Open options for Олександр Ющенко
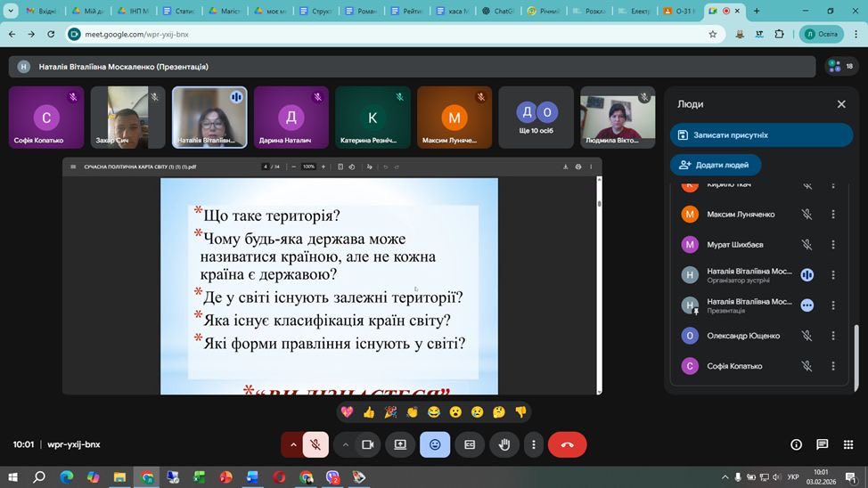The height and width of the screenshot is (488, 868). click(x=833, y=336)
